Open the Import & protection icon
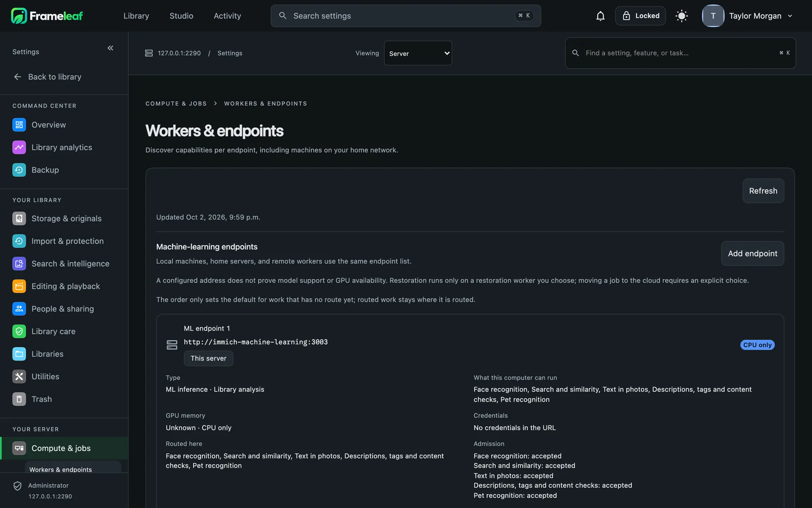 pos(19,241)
